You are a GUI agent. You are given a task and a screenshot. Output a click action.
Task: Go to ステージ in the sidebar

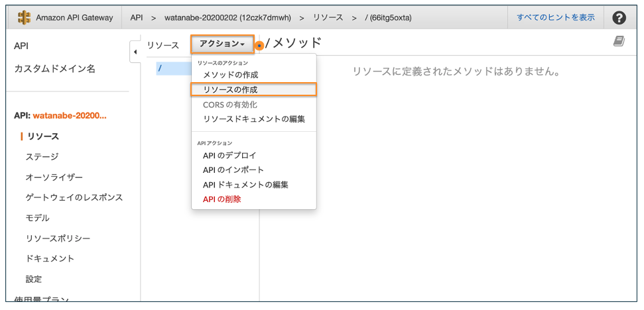pyautogui.click(x=42, y=156)
